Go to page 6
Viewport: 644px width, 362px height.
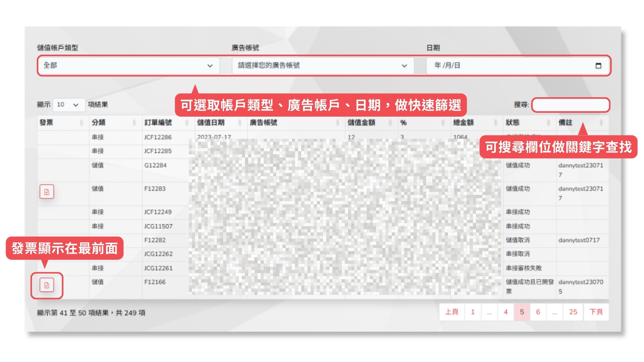tap(538, 312)
